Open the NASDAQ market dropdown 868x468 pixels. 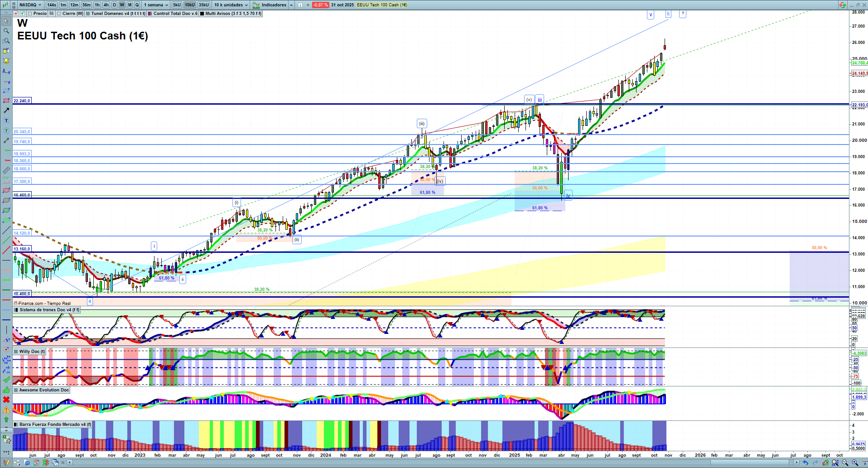click(30, 5)
